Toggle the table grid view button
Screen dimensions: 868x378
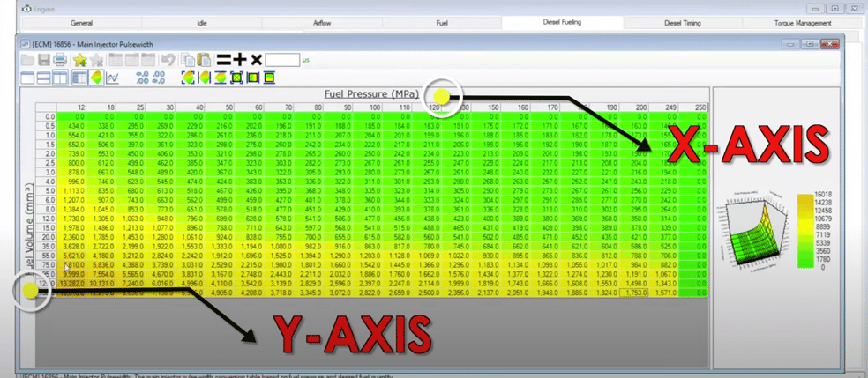click(79, 78)
